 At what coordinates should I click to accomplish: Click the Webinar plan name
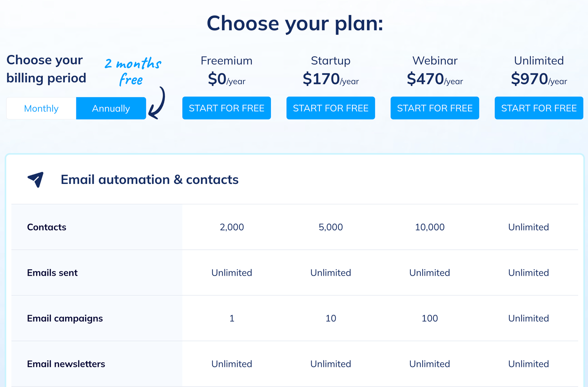coord(435,61)
